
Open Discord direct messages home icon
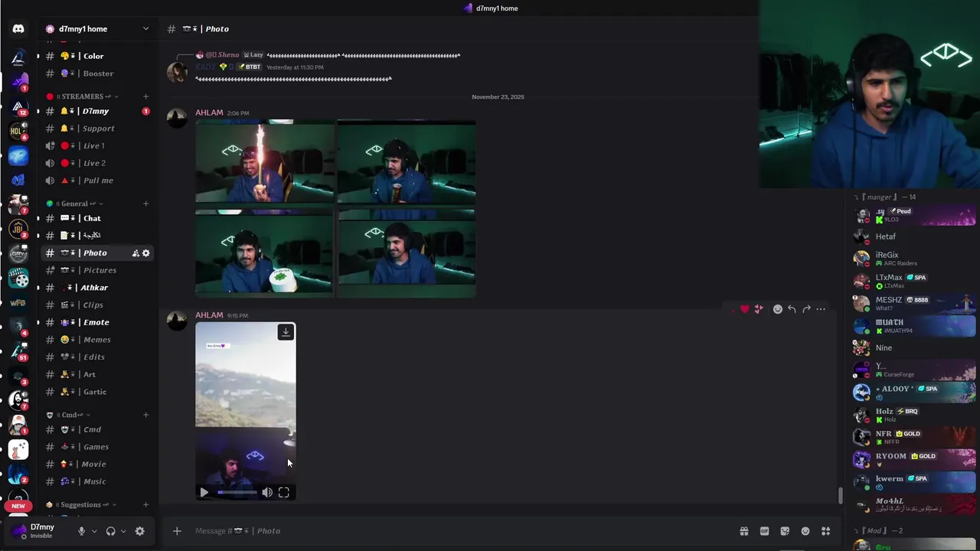tap(18, 29)
